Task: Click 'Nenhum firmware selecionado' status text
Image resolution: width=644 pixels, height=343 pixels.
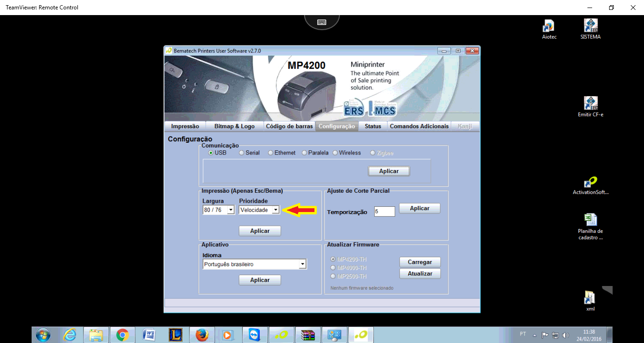Action: tap(362, 288)
